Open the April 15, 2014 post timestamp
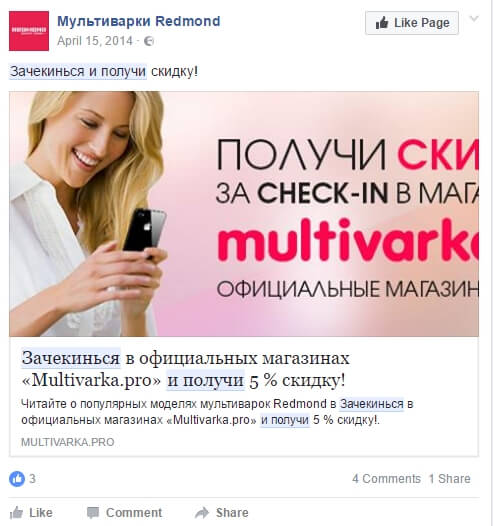The height and width of the screenshot is (526, 493). pos(95,41)
